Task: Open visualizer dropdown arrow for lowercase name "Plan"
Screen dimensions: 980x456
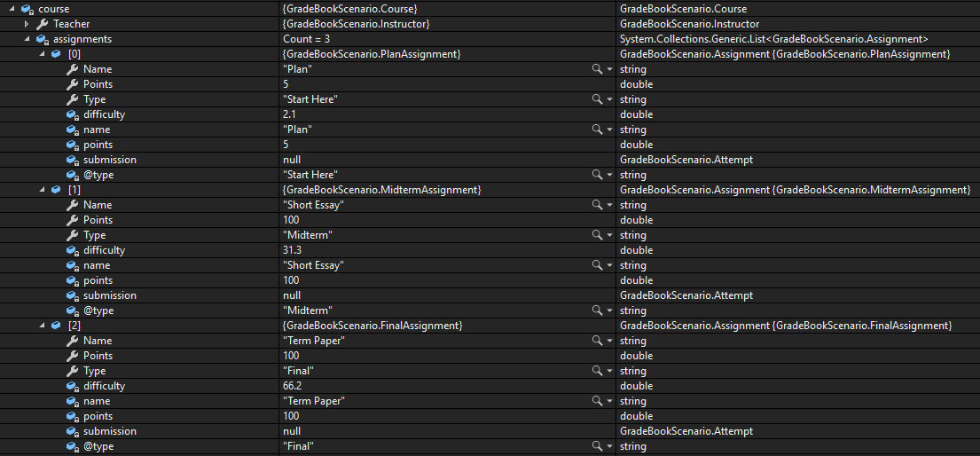Action: click(x=609, y=130)
